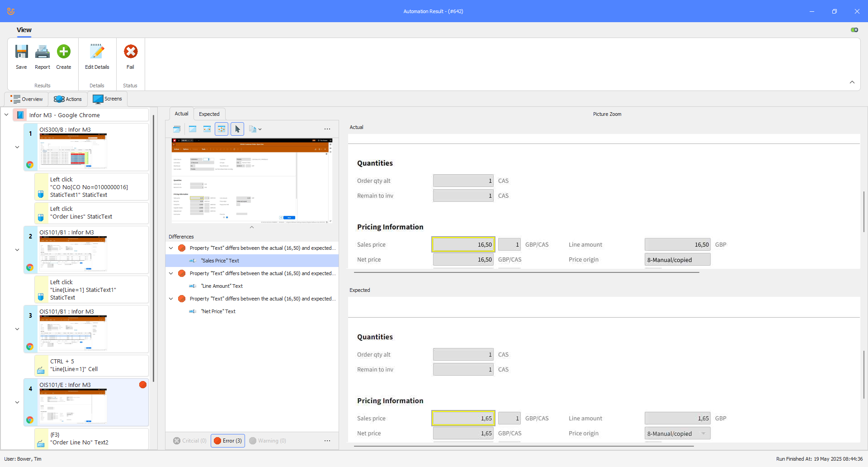The image size is (868, 467).
Task: Select the Expected tab
Action: pyautogui.click(x=209, y=114)
